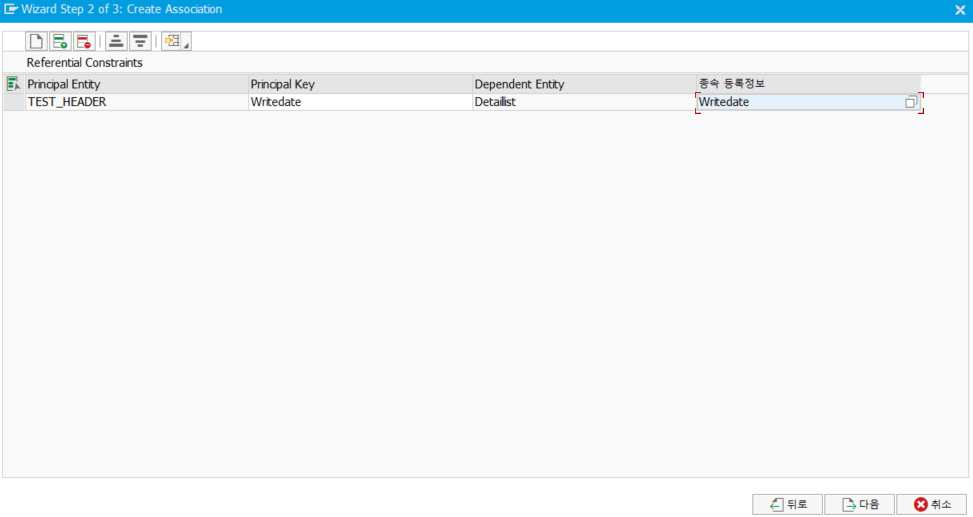Click the 종속 등록정보 column header
The height and width of the screenshot is (517, 973).
[x=809, y=84]
